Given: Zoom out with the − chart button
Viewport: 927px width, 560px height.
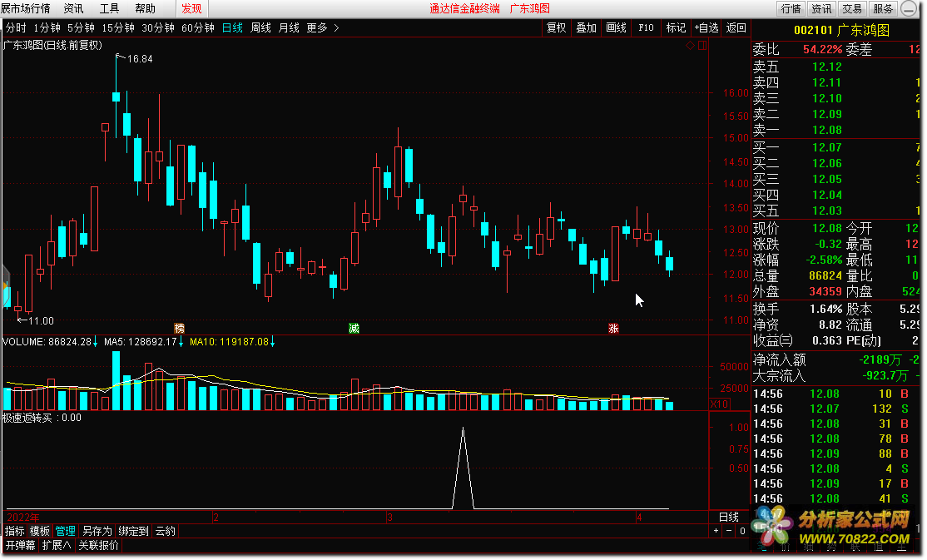Looking at the screenshot, I should coord(729,531).
